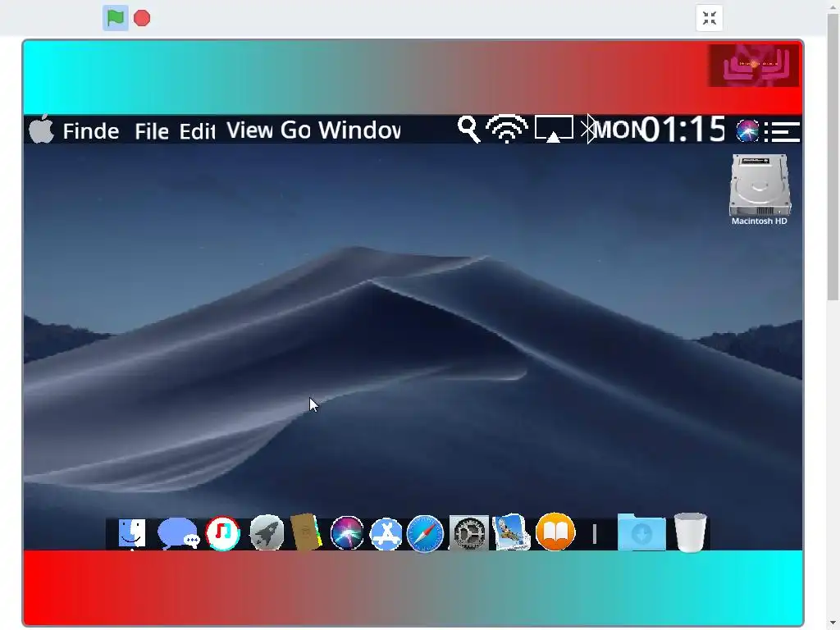Activate Siri from the menu bar

coord(747,130)
